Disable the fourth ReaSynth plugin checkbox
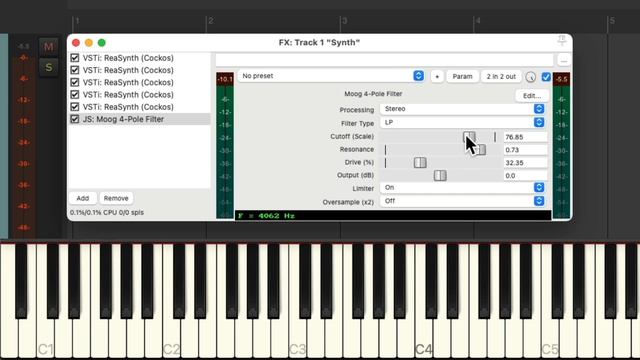640x360 pixels. [75, 94]
